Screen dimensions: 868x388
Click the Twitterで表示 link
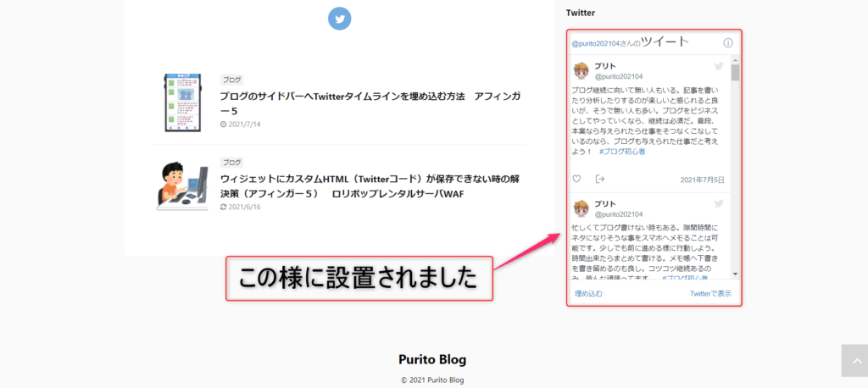click(x=710, y=294)
